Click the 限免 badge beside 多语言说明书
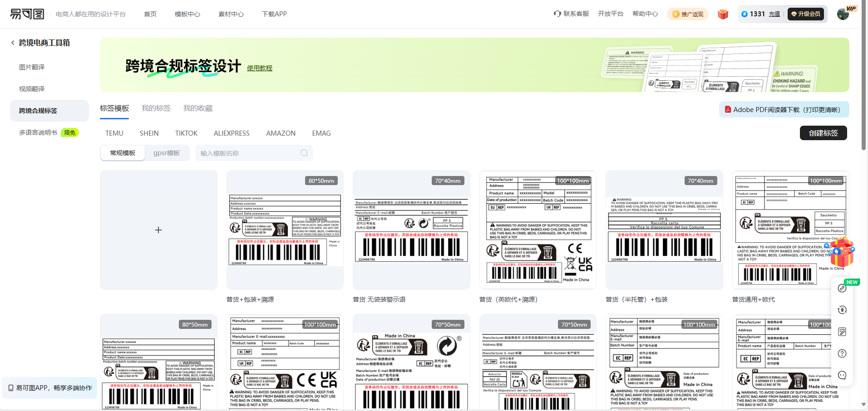868x411 pixels. (x=70, y=132)
